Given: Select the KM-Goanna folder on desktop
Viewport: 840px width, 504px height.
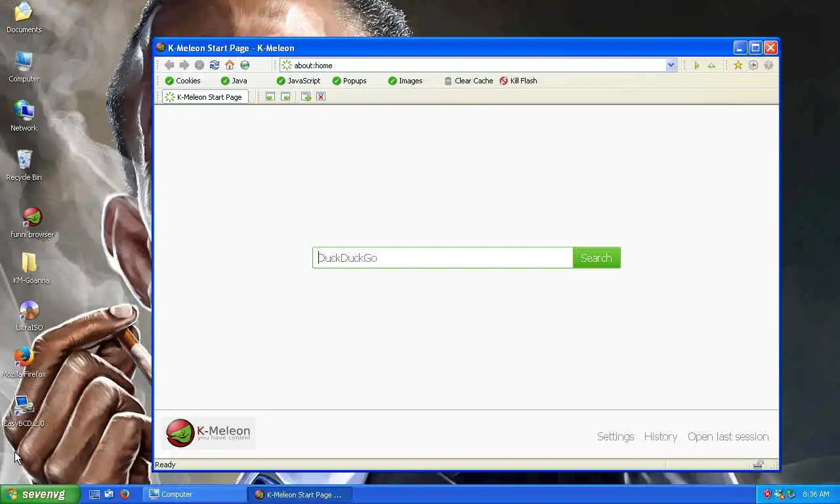Looking at the screenshot, I should (31, 269).
